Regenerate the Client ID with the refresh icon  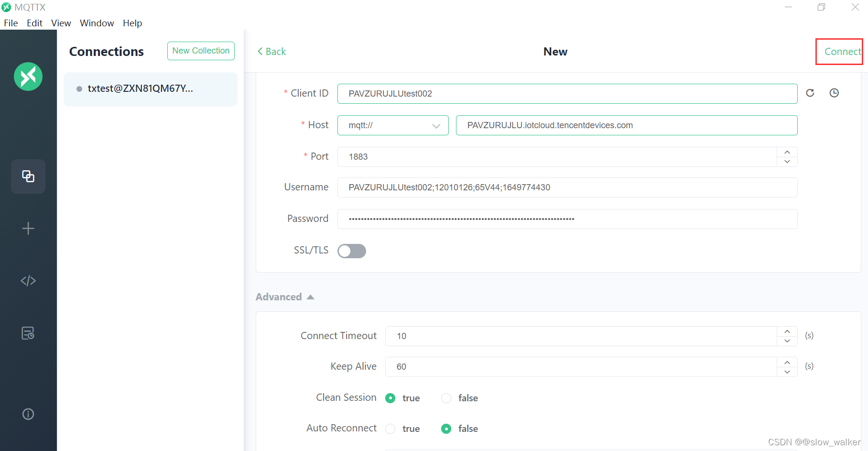click(810, 93)
